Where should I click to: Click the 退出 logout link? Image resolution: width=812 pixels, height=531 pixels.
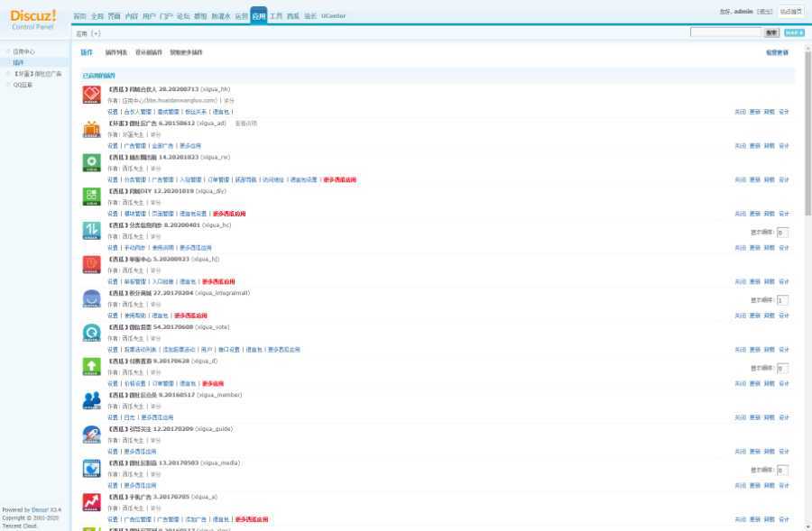coord(765,12)
